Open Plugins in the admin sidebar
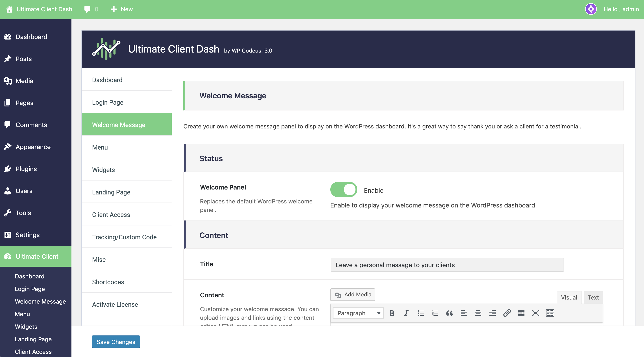This screenshot has height=357, width=644. (26, 169)
